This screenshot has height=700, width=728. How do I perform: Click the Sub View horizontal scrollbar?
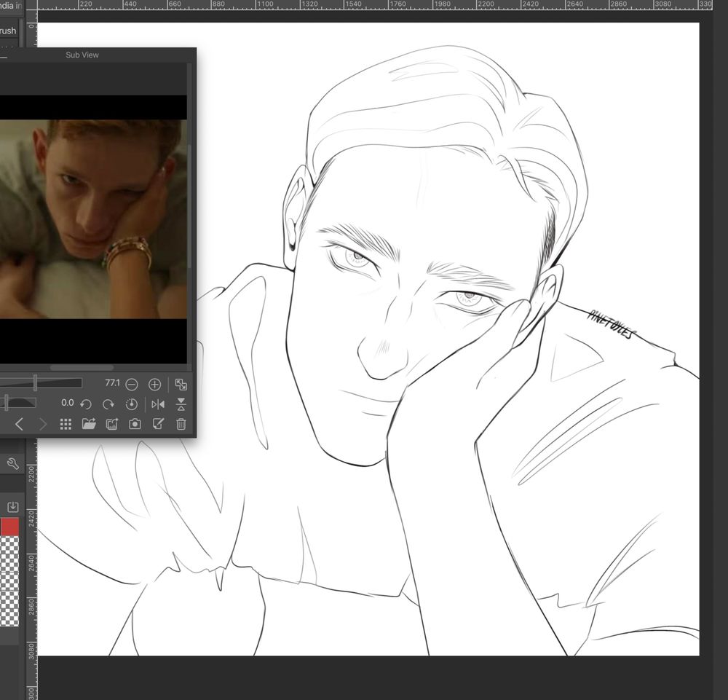tap(80, 368)
